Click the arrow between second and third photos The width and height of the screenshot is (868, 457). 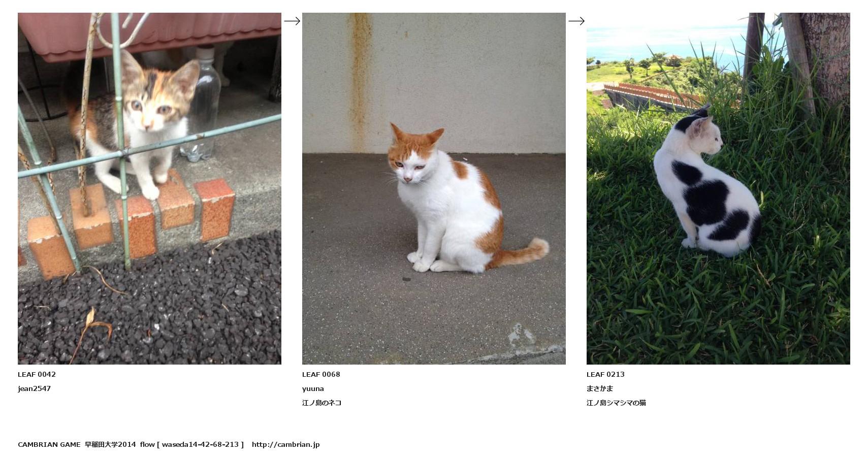tap(576, 21)
